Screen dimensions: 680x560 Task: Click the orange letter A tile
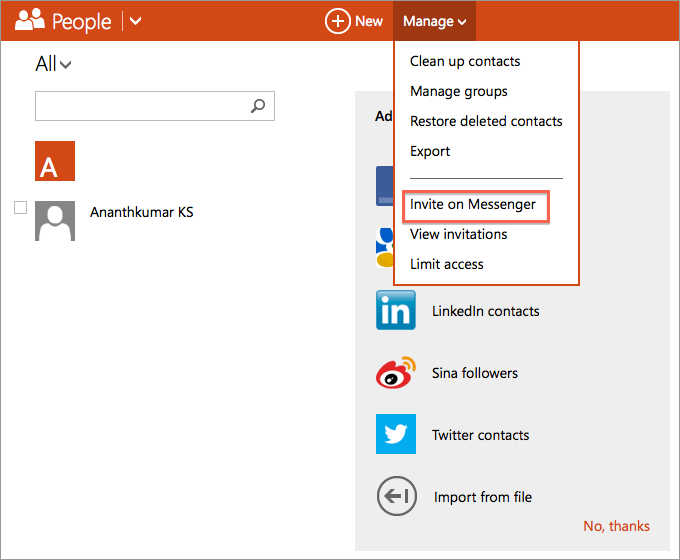click(55, 161)
